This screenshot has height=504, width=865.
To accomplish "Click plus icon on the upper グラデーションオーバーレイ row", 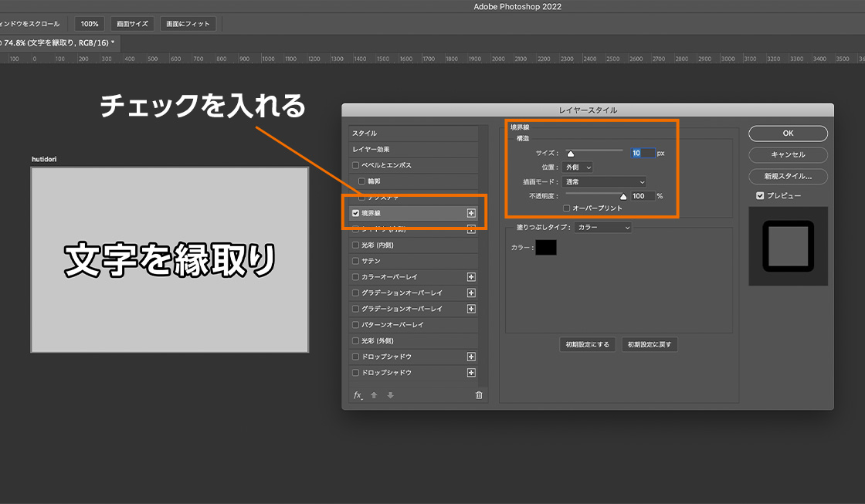I will 471,293.
